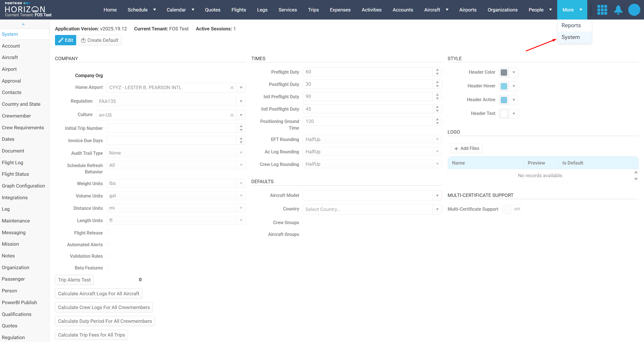Screen dimensions: 644x342
Task: Open the Flights menu item
Action: click(239, 10)
